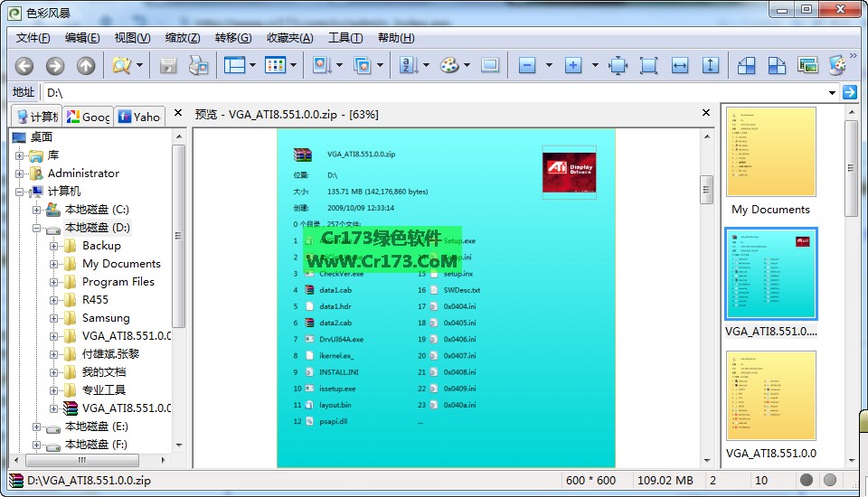Select the 专业工具 folder
This screenshot has width=868, height=497.
click(103, 389)
